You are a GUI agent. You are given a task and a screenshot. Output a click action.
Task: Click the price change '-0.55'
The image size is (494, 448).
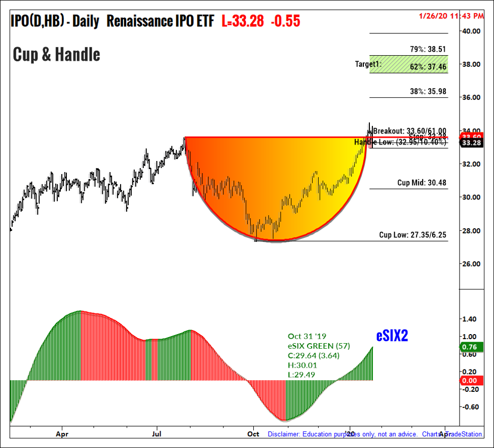point(285,21)
